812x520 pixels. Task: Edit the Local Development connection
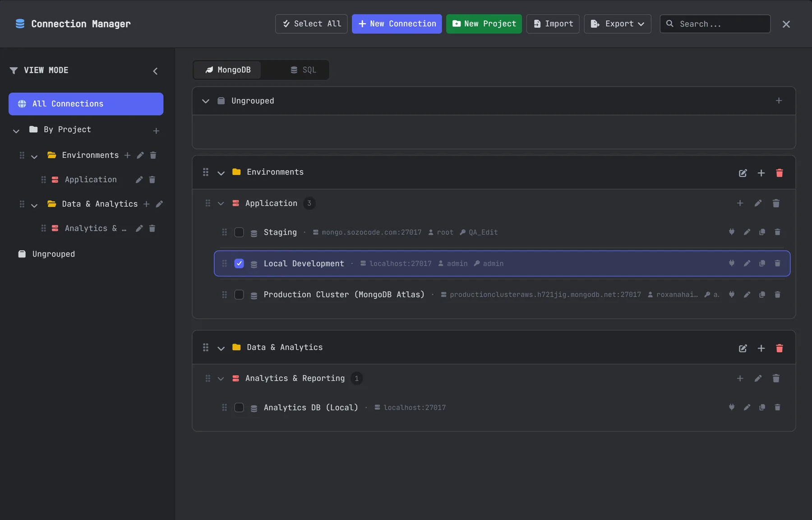747,263
